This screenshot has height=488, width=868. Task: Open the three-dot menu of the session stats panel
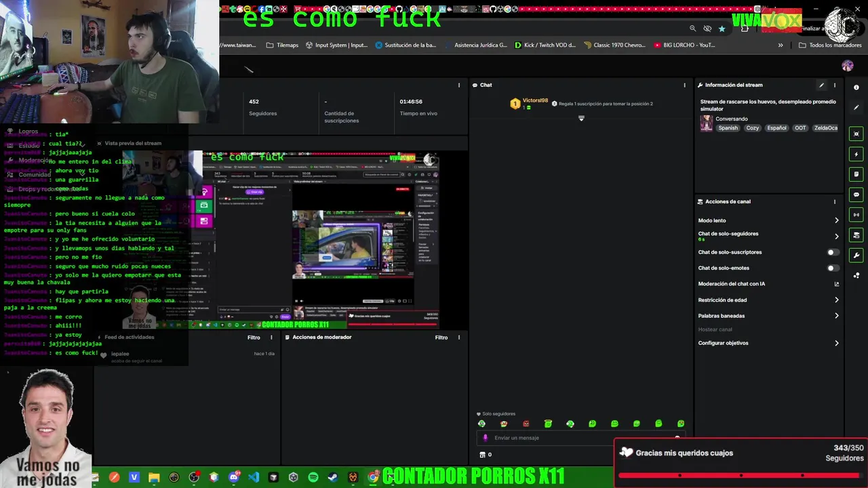(459, 85)
